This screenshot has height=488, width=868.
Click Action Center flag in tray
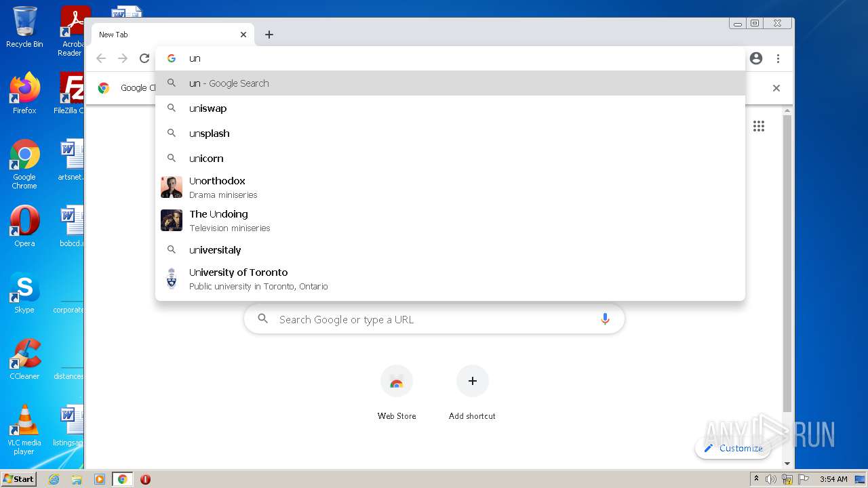click(804, 479)
